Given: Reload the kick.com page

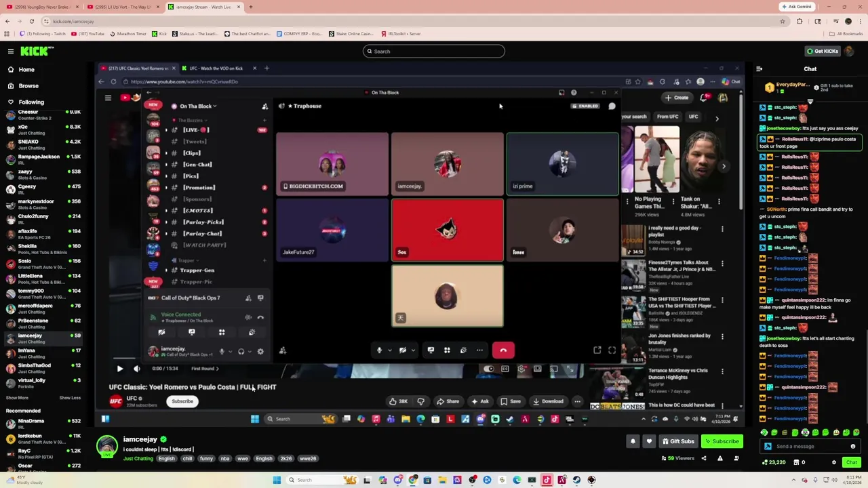Looking at the screenshot, I should [33, 21].
